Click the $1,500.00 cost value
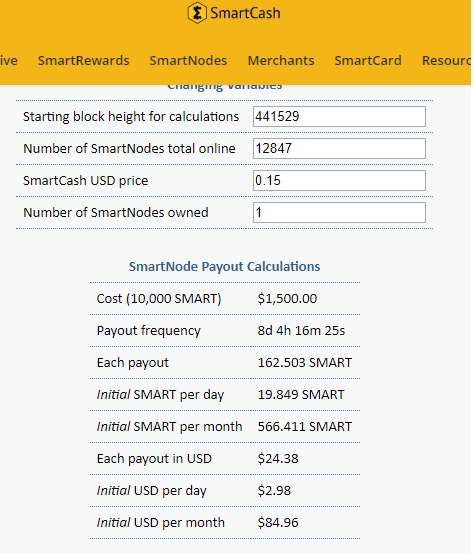This screenshot has height=553, width=473. 287,299
